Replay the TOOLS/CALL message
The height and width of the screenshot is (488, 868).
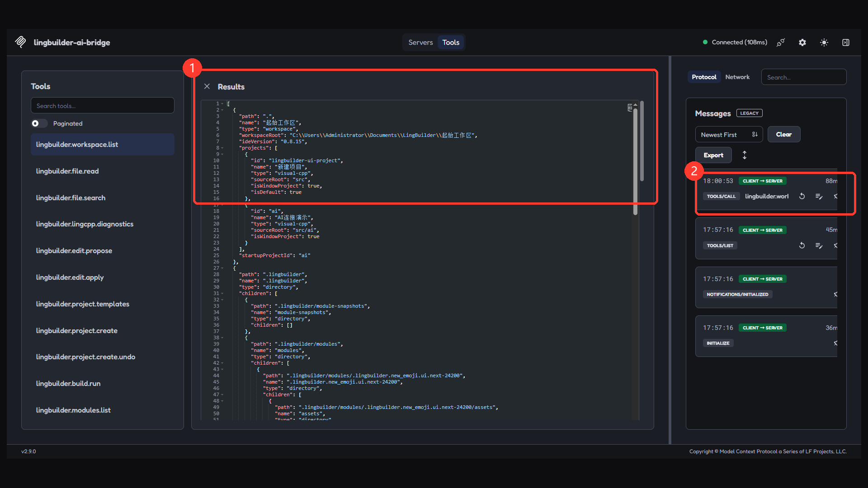[x=802, y=196]
